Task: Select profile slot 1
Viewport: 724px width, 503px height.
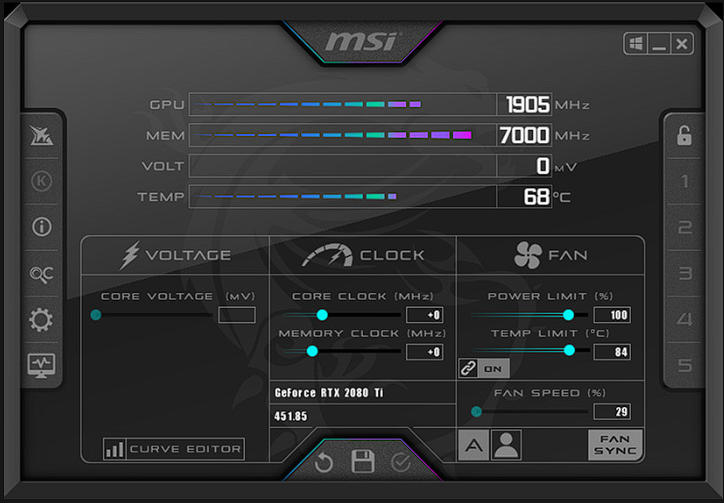Action: pyautogui.click(x=685, y=181)
